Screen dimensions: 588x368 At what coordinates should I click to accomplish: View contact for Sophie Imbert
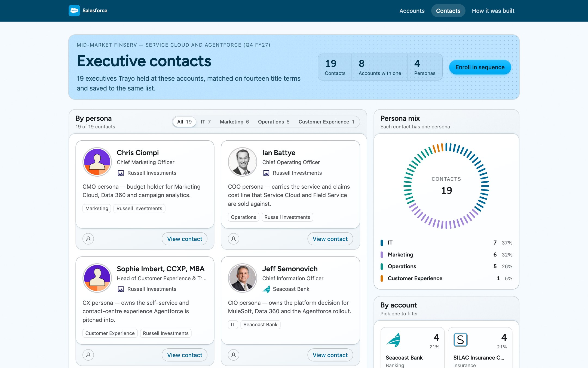point(185,355)
